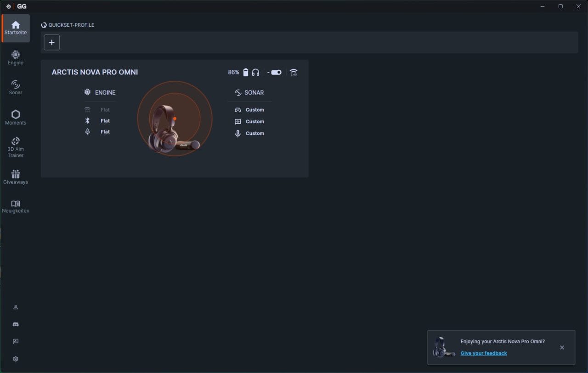Toggle the device switch in headset card
This screenshot has width=588, height=373.
(x=276, y=72)
